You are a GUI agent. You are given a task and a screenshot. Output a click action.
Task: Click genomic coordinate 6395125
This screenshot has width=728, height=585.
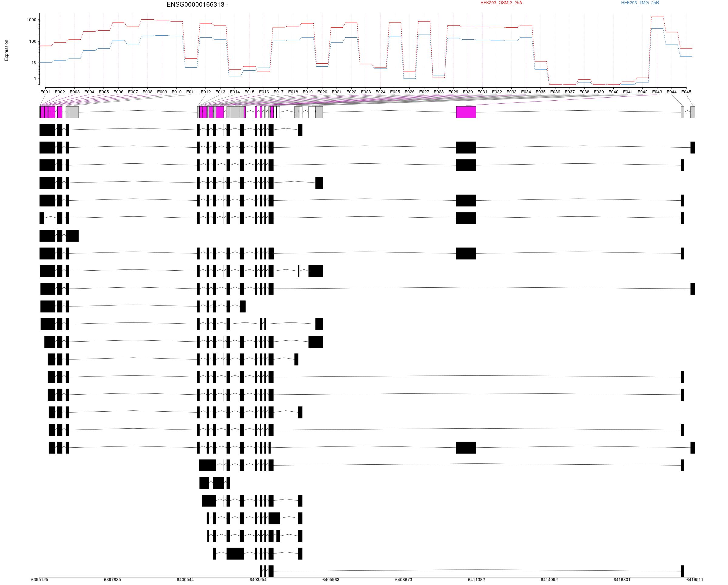(x=39, y=580)
